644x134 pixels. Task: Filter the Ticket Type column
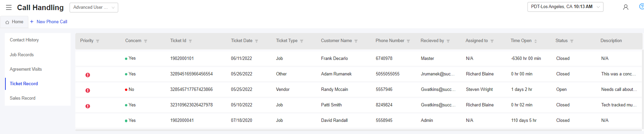coord(302,41)
